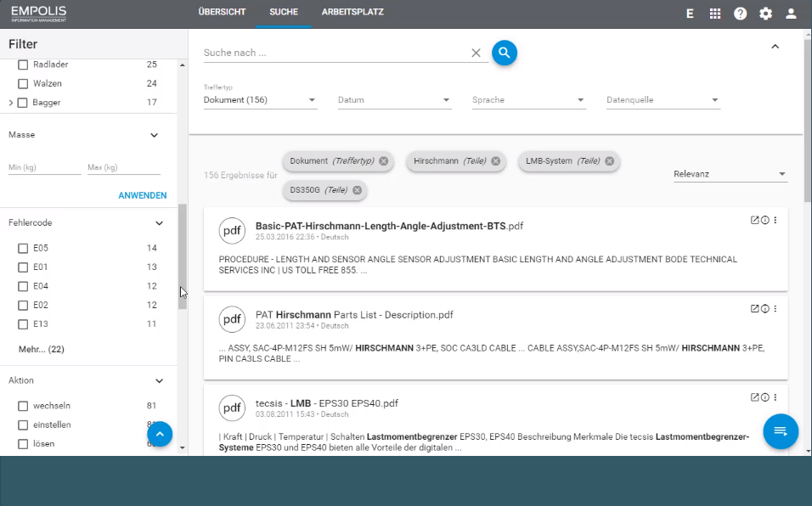The image size is (812, 506).
Task: Open the Relevanz sort dropdown
Action: point(730,174)
